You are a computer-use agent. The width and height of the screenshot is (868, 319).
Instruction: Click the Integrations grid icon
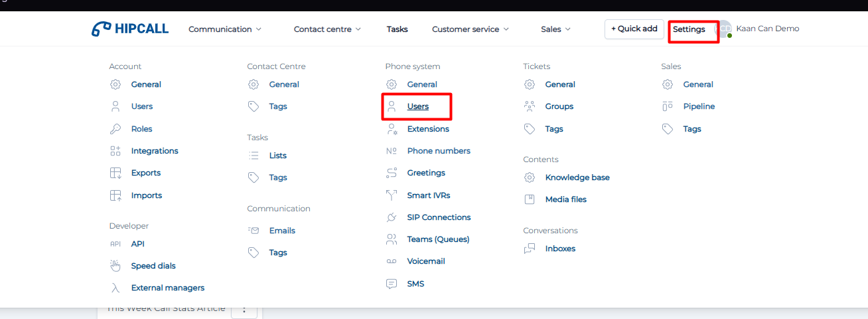tap(115, 151)
